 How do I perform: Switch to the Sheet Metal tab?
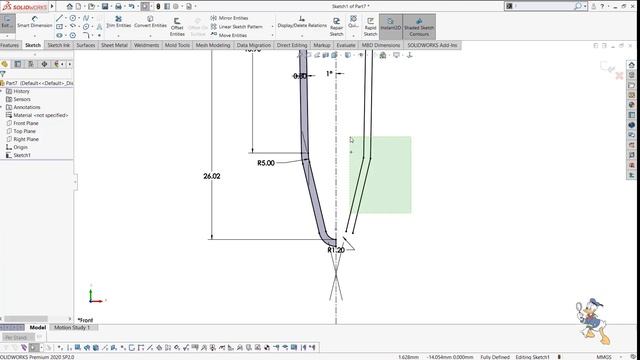pyautogui.click(x=114, y=45)
